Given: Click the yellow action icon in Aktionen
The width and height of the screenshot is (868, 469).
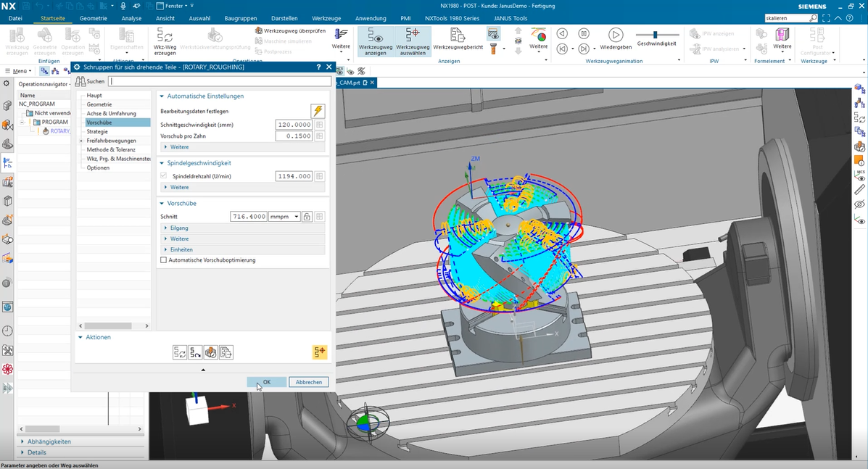Looking at the screenshot, I should (319, 352).
